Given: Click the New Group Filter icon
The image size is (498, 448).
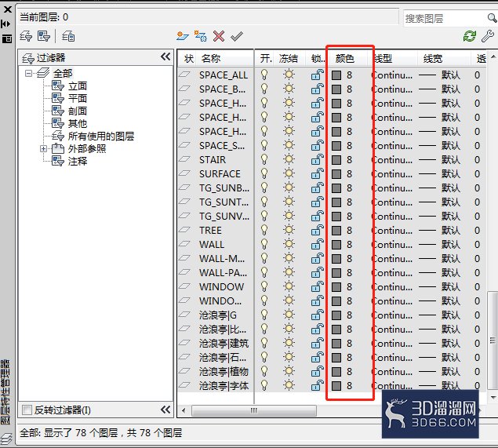Looking at the screenshot, I should point(44,36).
